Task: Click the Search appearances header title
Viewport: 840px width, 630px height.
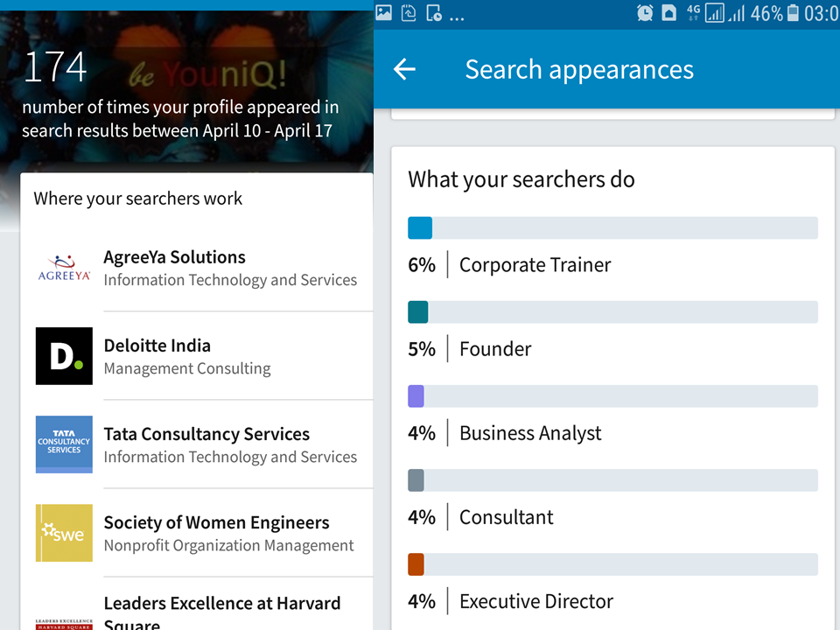Action: pyautogui.click(x=579, y=70)
